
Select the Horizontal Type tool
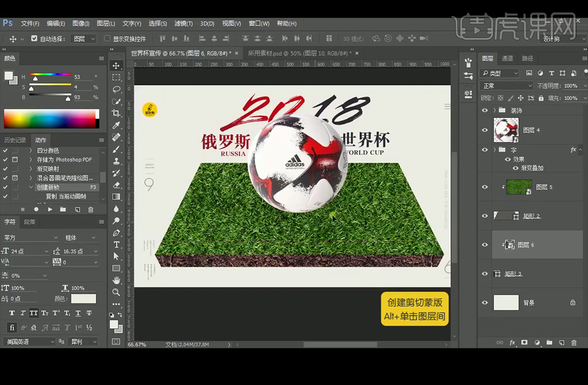(118, 244)
